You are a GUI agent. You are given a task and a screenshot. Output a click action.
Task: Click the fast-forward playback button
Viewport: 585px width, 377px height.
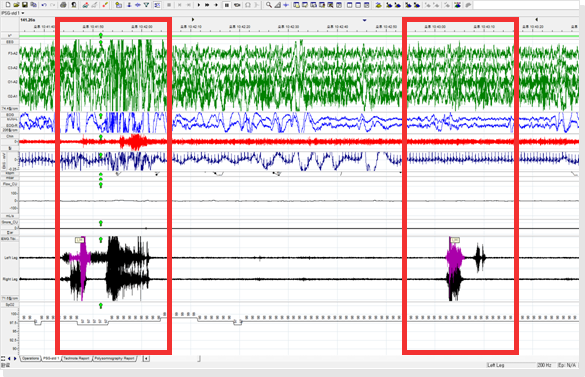tap(207, 5)
